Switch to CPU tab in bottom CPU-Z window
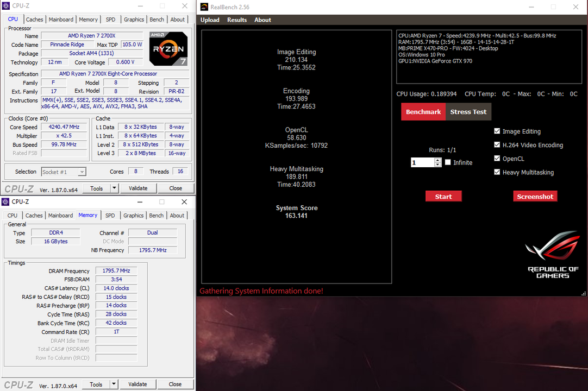Screen dimensions: 588x391 click(12, 216)
